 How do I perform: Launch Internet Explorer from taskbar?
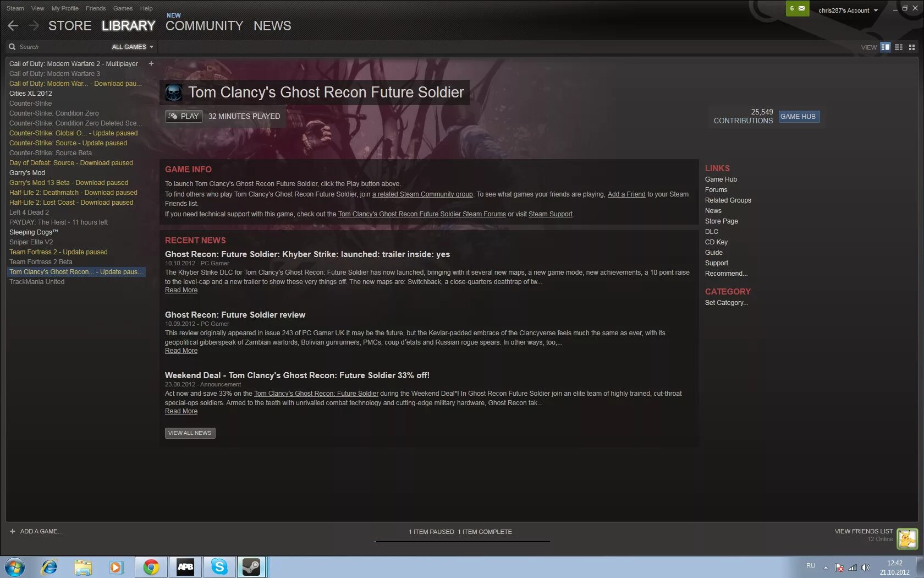click(x=50, y=567)
